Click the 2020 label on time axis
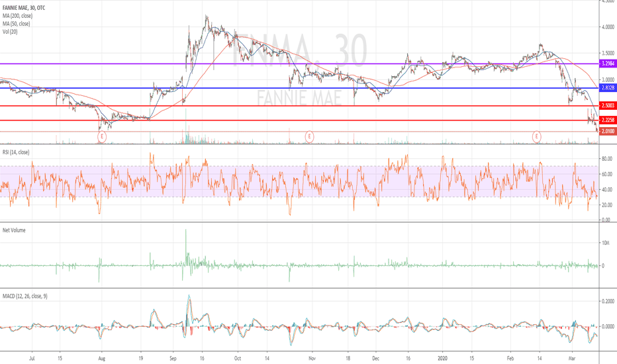 click(x=443, y=359)
